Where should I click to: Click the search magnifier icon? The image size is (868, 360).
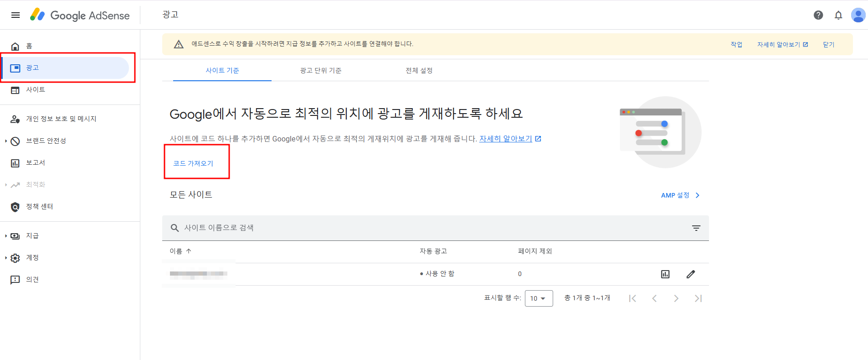coord(175,228)
